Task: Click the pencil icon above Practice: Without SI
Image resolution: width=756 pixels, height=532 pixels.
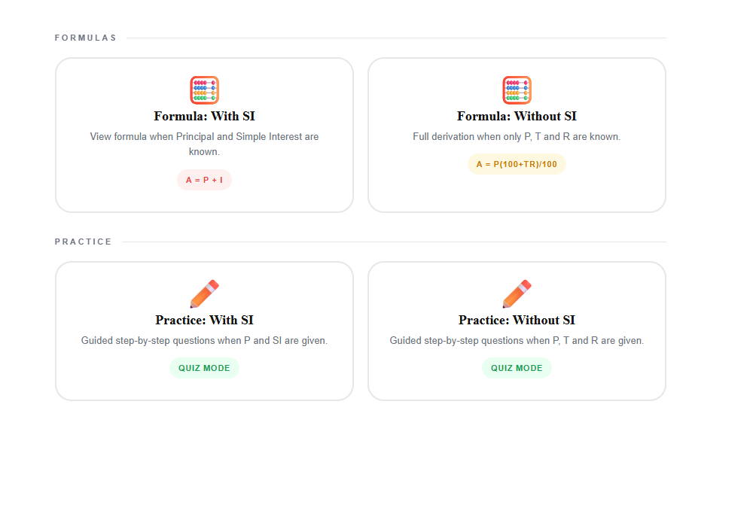Action: (x=517, y=294)
